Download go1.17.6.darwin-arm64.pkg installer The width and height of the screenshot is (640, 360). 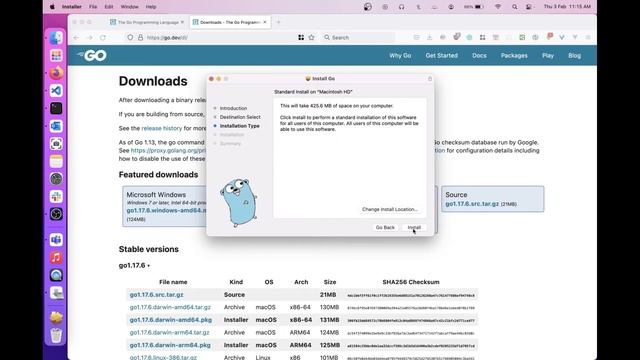coord(170,345)
